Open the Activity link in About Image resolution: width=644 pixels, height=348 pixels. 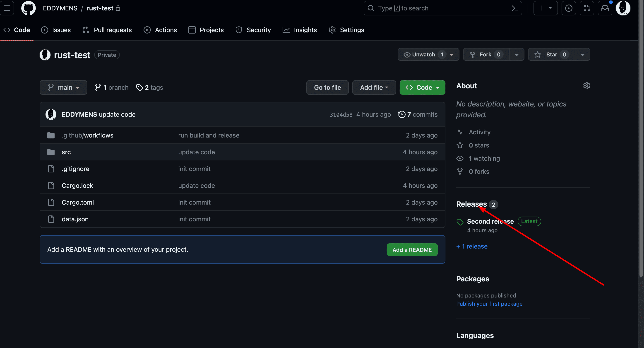473,132
